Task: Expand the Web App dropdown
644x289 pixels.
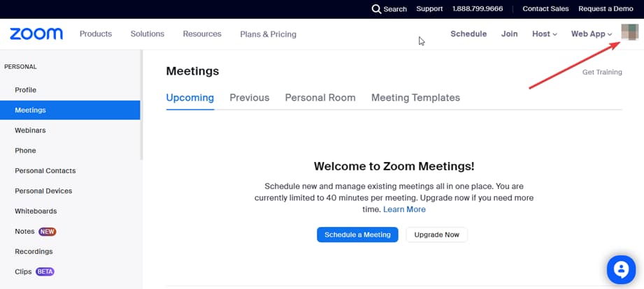Action: (591, 34)
